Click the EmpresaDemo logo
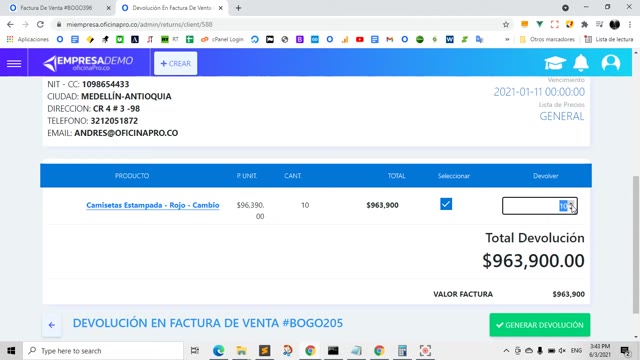 (88, 63)
